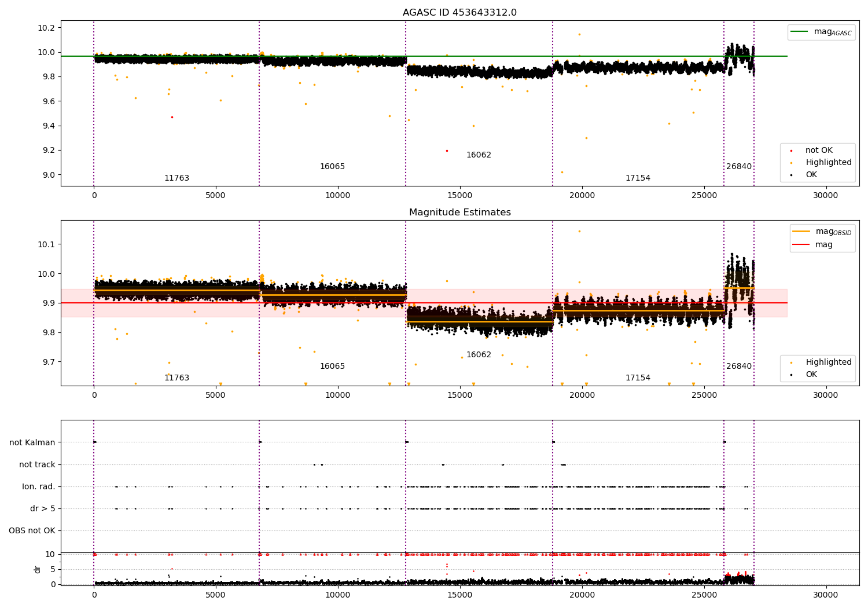Click label 26840 in the Magnitude Estimates plot

tap(739, 367)
